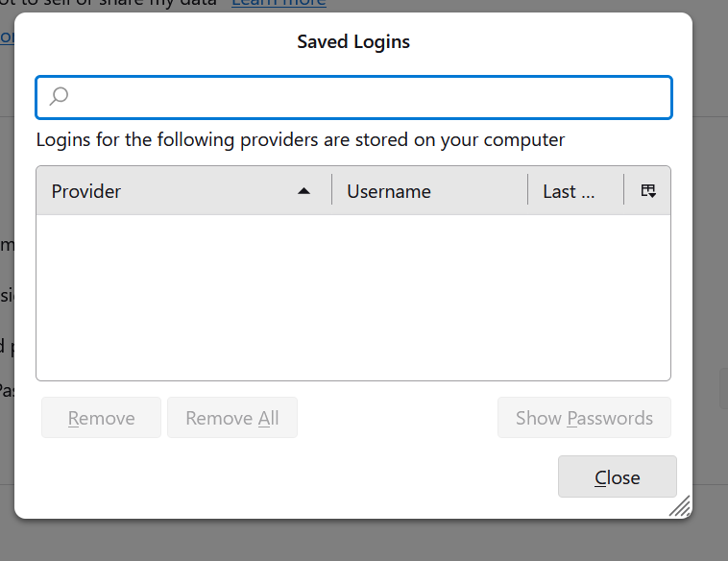Viewport: 728px width, 561px height.
Task: Sort logins by the Provider column
Action: point(86,191)
